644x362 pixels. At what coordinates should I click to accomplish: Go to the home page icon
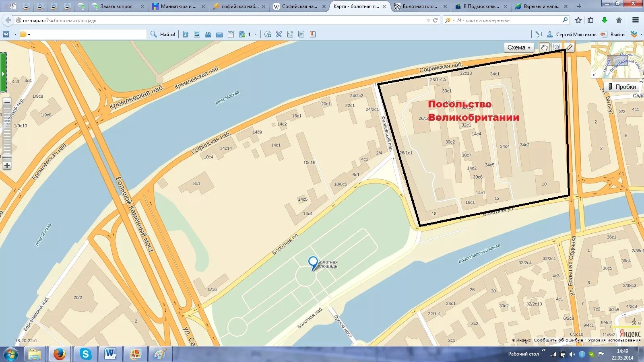coord(619,20)
